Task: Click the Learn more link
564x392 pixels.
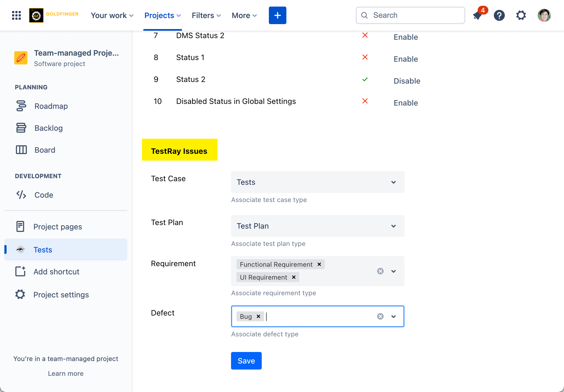Action: click(x=66, y=374)
